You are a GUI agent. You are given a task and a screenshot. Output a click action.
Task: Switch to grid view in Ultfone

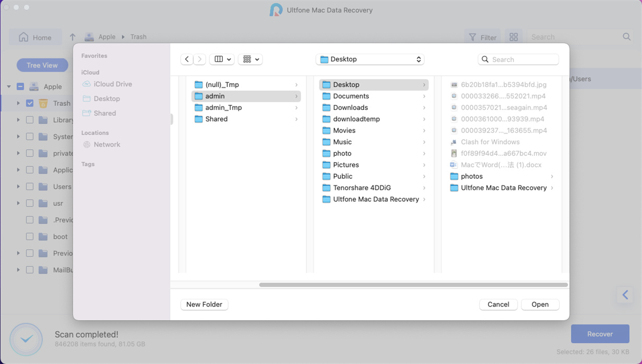coord(514,37)
